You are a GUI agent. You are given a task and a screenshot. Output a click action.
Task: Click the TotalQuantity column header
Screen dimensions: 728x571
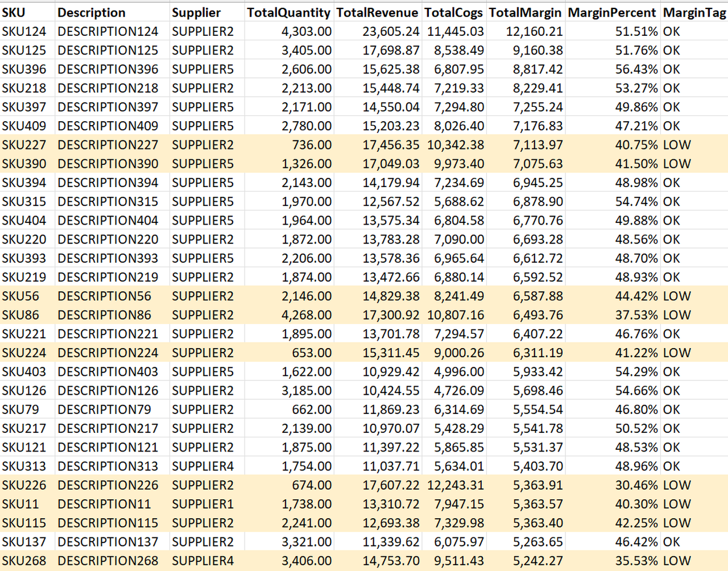[288, 12]
